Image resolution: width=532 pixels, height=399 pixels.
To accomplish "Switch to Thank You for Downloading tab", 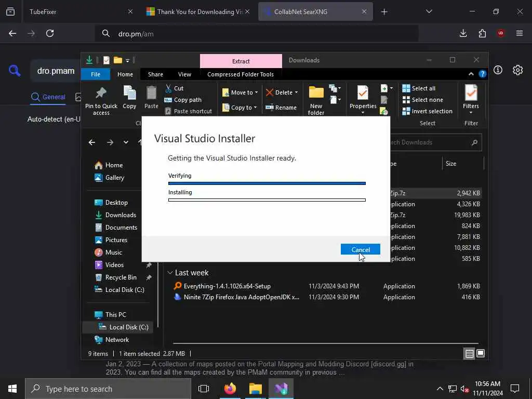I will pos(197,11).
